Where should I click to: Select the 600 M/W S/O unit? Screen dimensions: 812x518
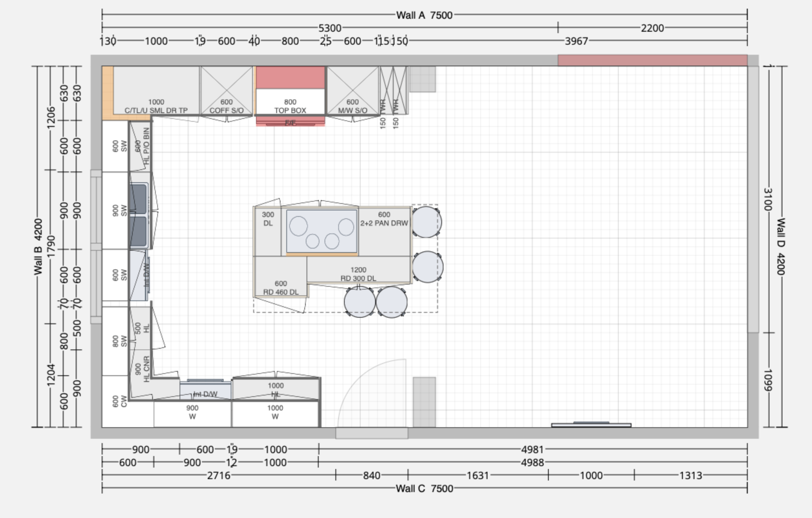[x=353, y=90]
